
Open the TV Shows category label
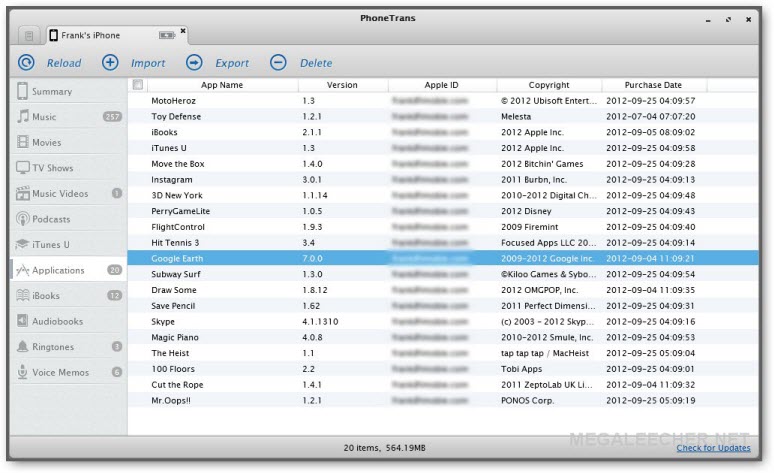(x=53, y=168)
